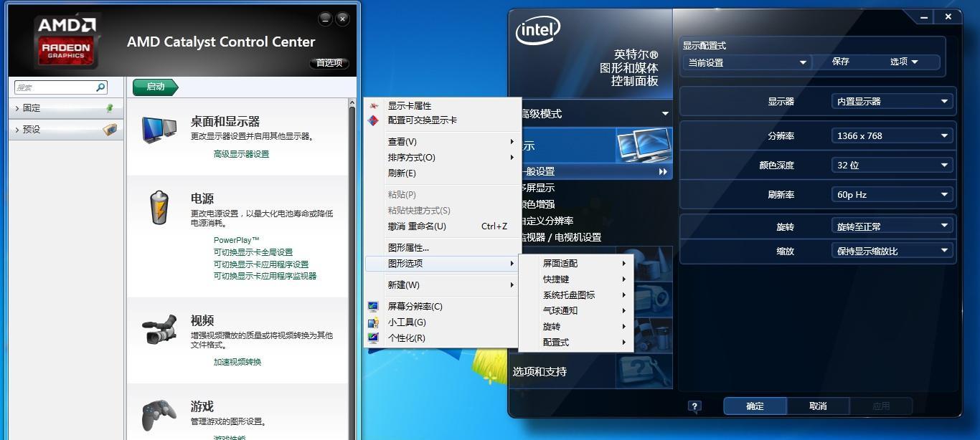Click the help question mark button in Intel panel
Viewport: 980px width, 440px height.
point(694,406)
